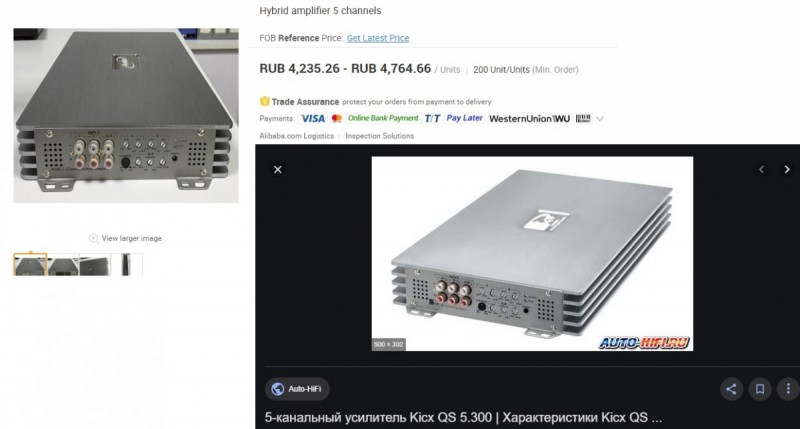The image size is (800, 429).
Task: Select the first amplifier thumbnail
Action: 30,264
